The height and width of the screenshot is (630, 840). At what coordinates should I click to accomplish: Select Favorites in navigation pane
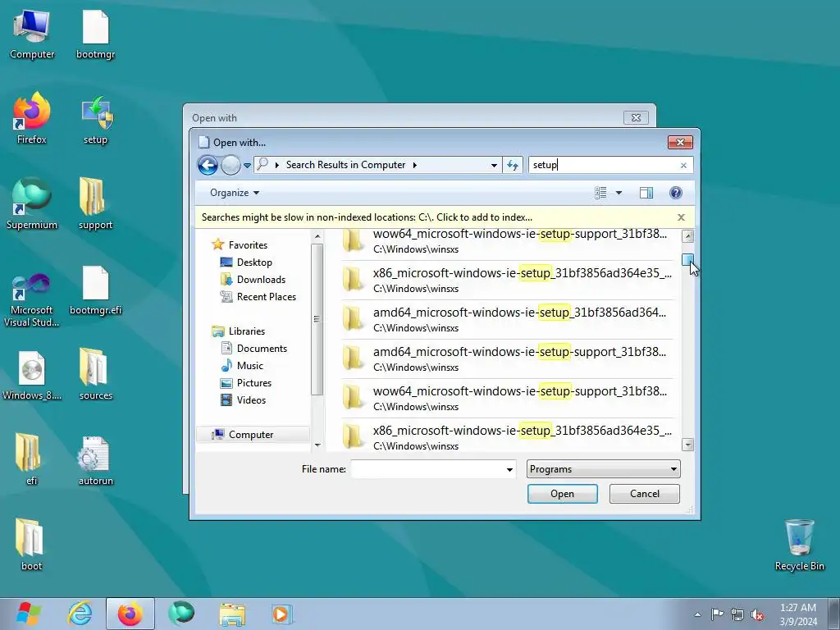click(x=248, y=244)
